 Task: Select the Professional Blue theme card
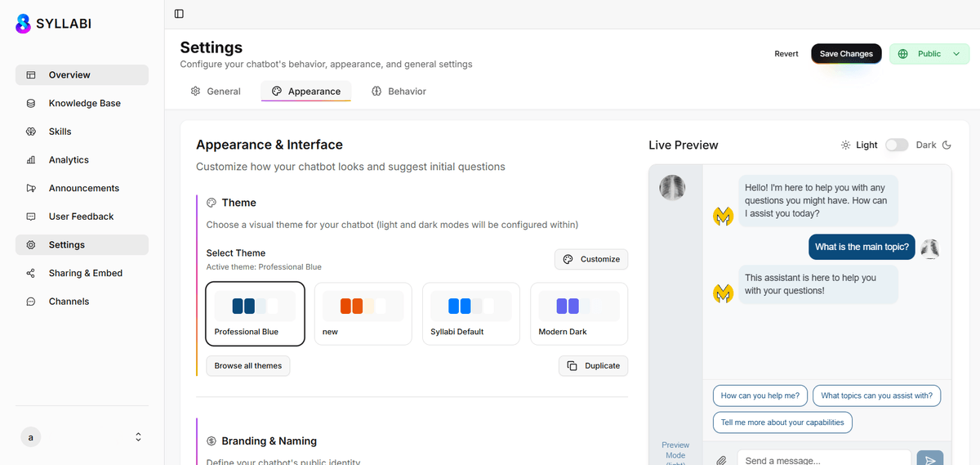tap(255, 314)
